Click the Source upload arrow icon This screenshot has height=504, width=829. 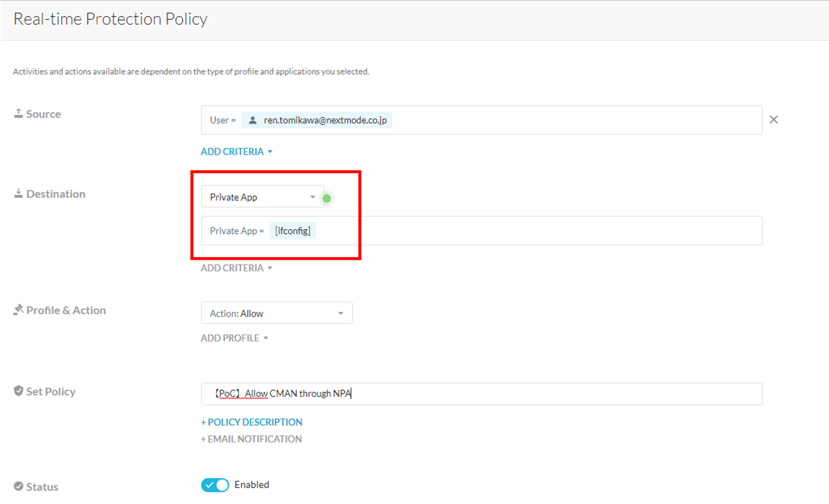tap(18, 113)
